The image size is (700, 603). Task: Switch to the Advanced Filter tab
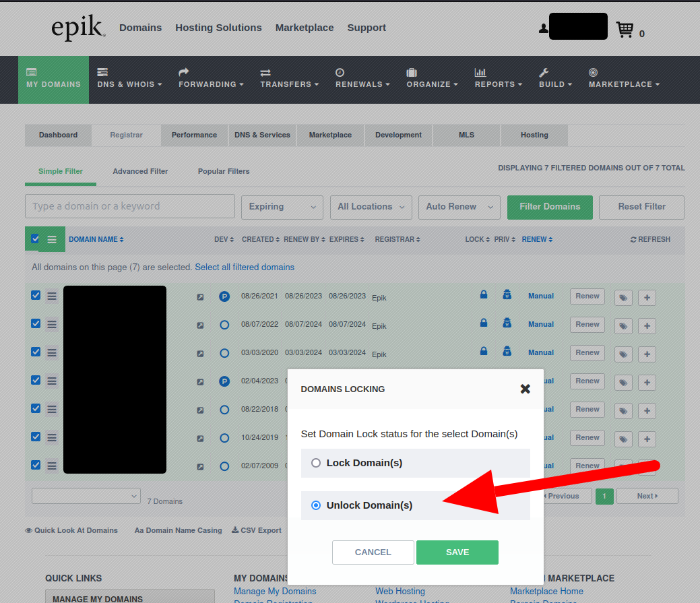click(140, 171)
